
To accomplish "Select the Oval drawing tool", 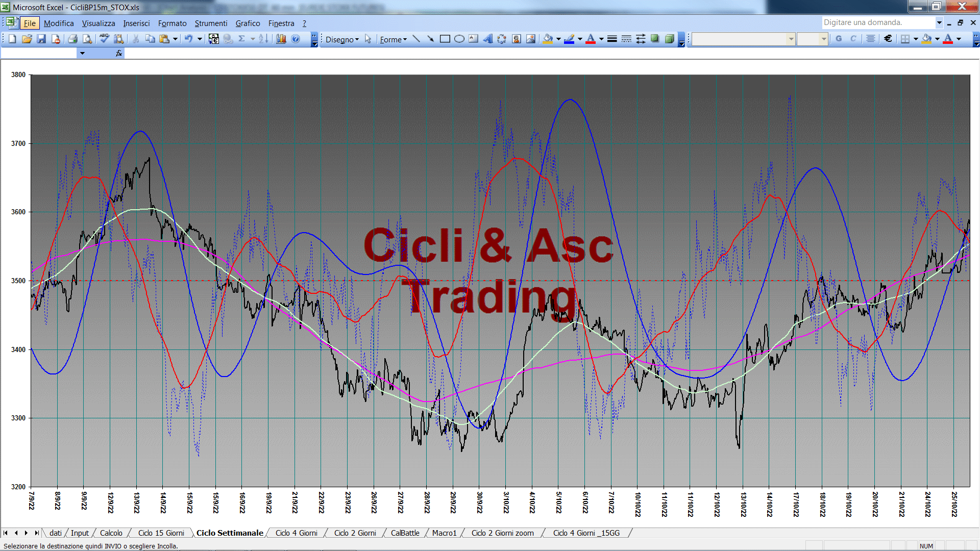I will pos(459,39).
